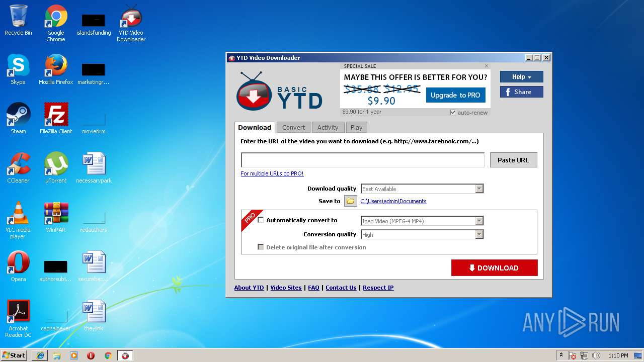The width and height of the screenshot is (644, 362).
Task: Click the Chrome taskbar icon
Action: (x=108, y=355)
